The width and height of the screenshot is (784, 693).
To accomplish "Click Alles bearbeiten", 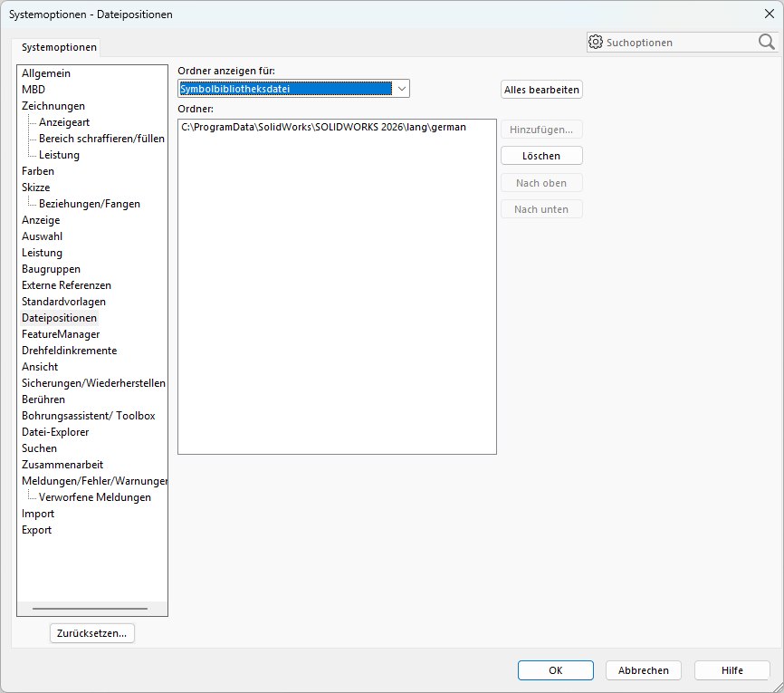I will pyautogui.click(x=541, y=89).
